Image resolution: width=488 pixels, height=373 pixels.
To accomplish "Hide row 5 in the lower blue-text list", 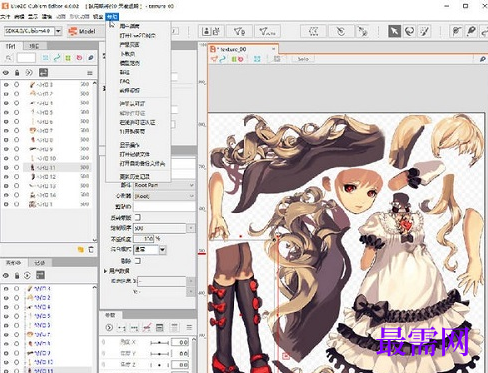I will tap(6, 316).
